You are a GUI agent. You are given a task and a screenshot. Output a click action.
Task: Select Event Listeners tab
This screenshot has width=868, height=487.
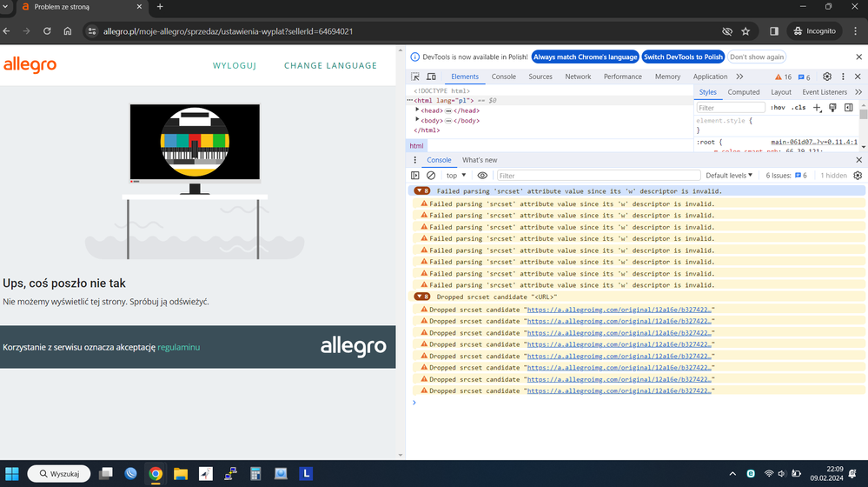(825, 92)
